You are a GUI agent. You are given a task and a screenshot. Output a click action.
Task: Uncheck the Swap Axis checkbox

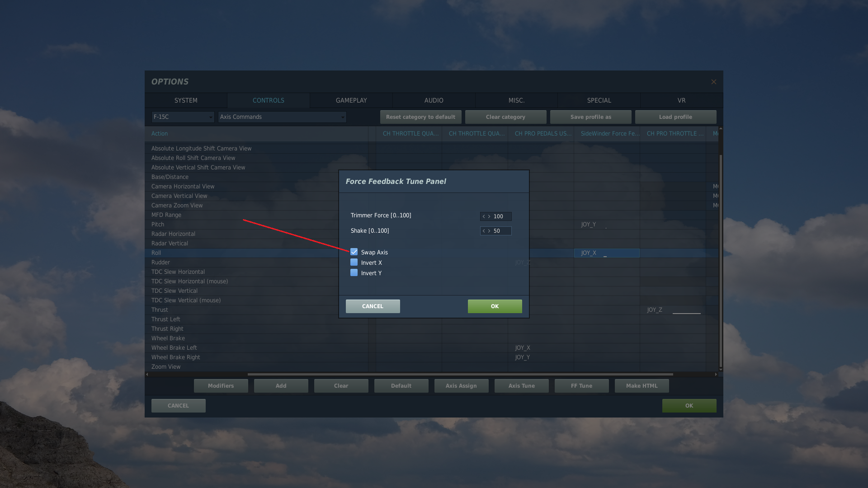pos(354,252)
